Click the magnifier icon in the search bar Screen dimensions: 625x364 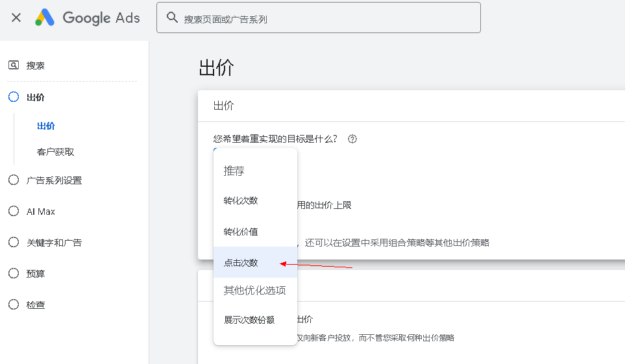pos(172,18)
